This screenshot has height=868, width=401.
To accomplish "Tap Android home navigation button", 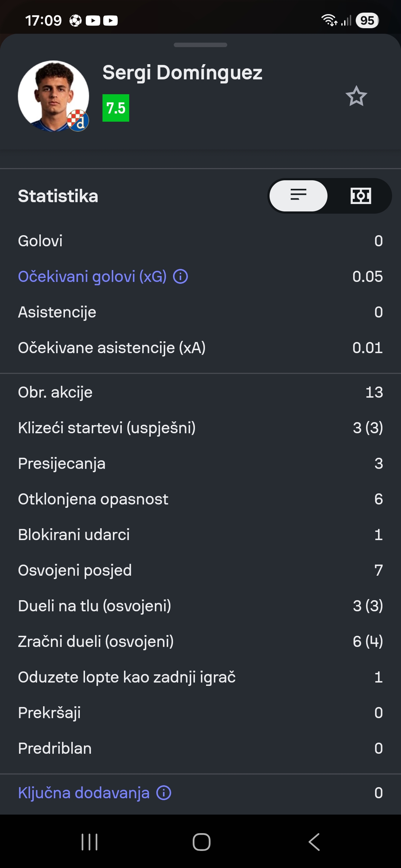I will 201,842.
